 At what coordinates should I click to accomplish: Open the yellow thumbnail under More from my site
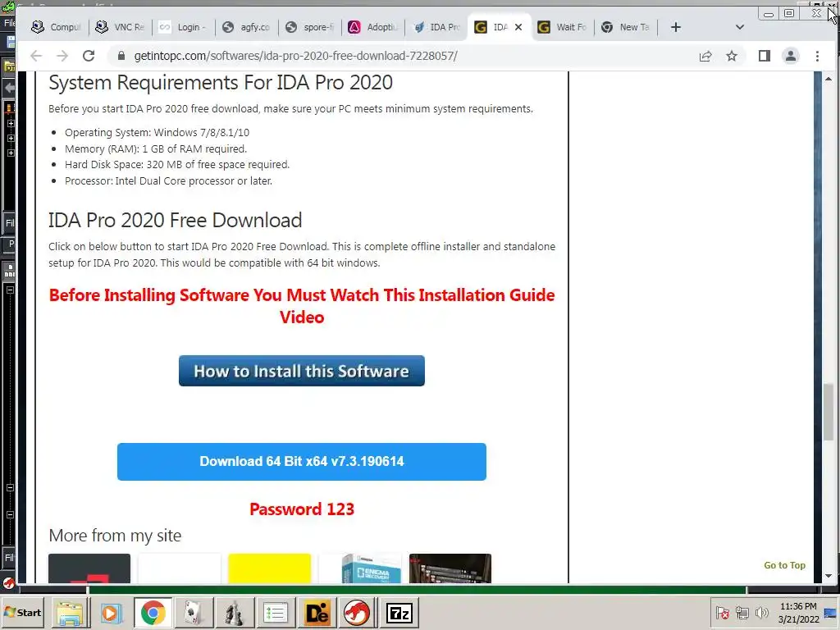pos(269,568)
